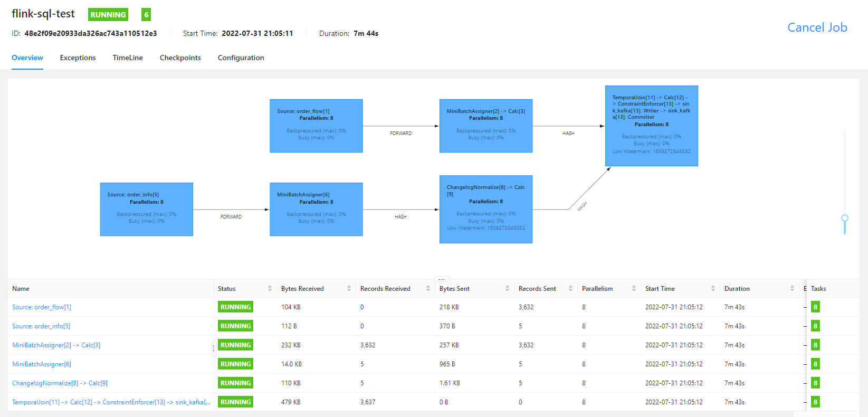Click tasks badge 8 in ChangelogNormalize[8] row
Viewport: 868px width, 417px height.
point(815,383)
